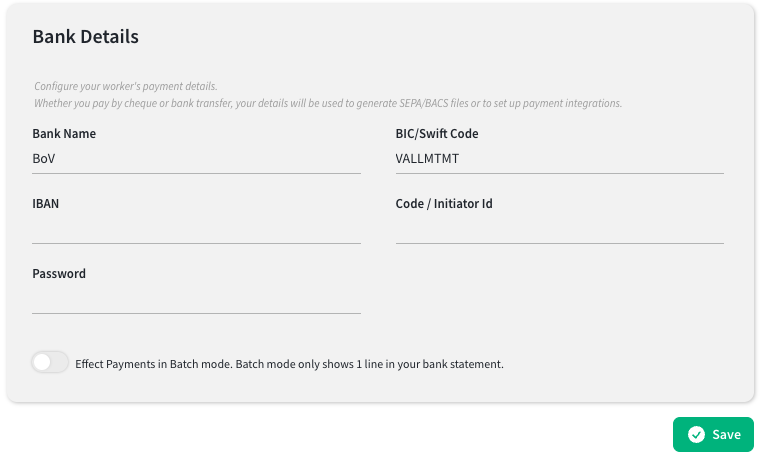The width and height of the screenshot is (769, 468).
Task: Toggle Effect Payments in Batch mode switch
Action: (50, 363)
